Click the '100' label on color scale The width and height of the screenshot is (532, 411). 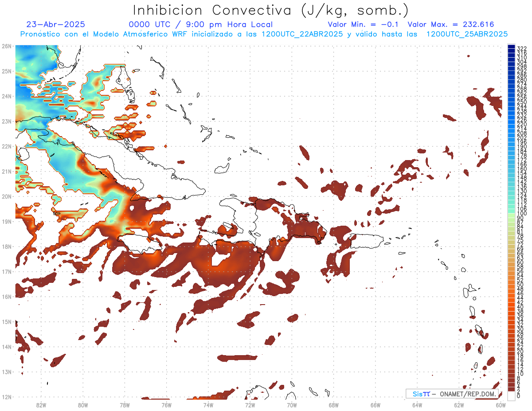pyautogui.click(x=522, y=214)
